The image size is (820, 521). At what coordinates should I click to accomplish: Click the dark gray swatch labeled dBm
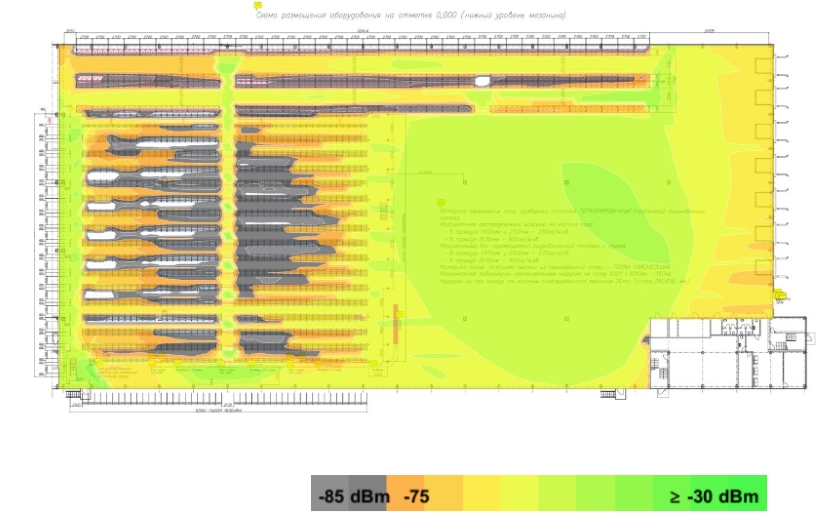pyautogui.click(x=369, y=495)
